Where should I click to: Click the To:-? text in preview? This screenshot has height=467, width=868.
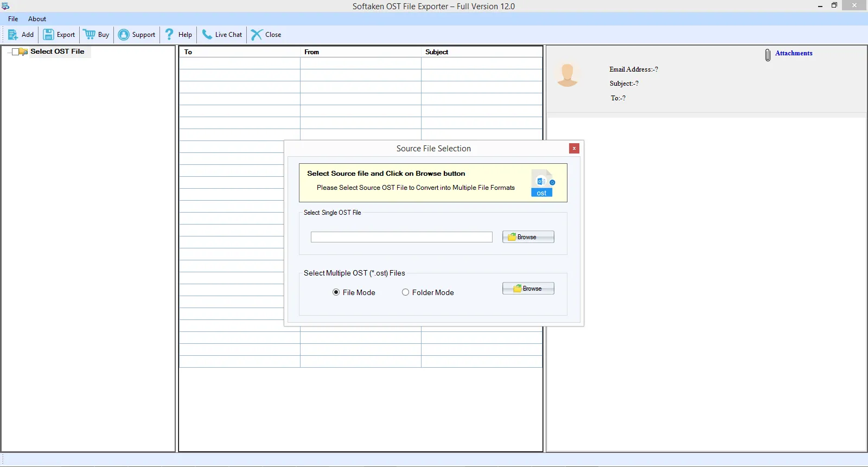click(618, 98)
